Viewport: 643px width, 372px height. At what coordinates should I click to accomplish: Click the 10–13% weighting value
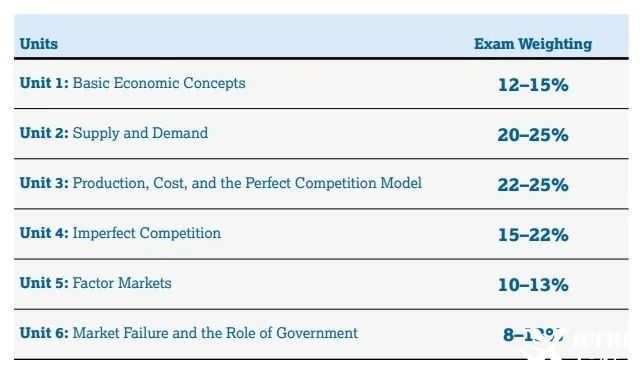tap(533, 285)
